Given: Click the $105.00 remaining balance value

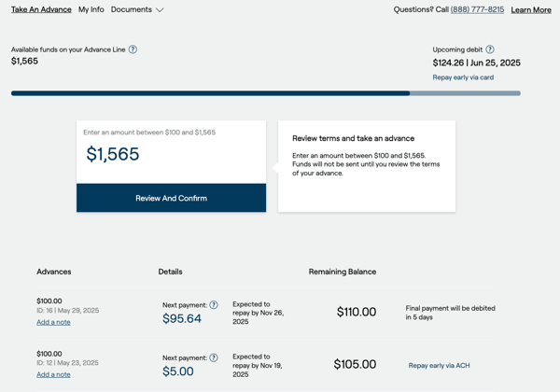Looking at the screenshot, I should coord(355,364).
